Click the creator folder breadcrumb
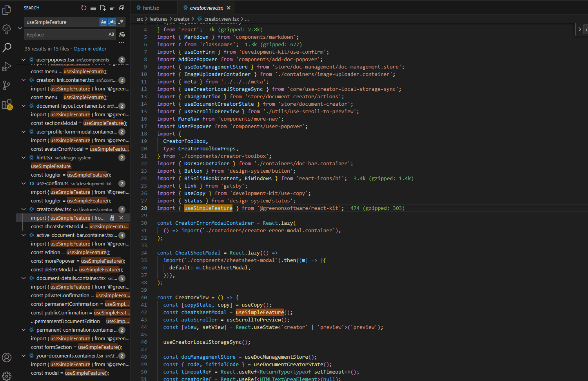The height and width of the screenshot is (381, 588). point(181,19)
